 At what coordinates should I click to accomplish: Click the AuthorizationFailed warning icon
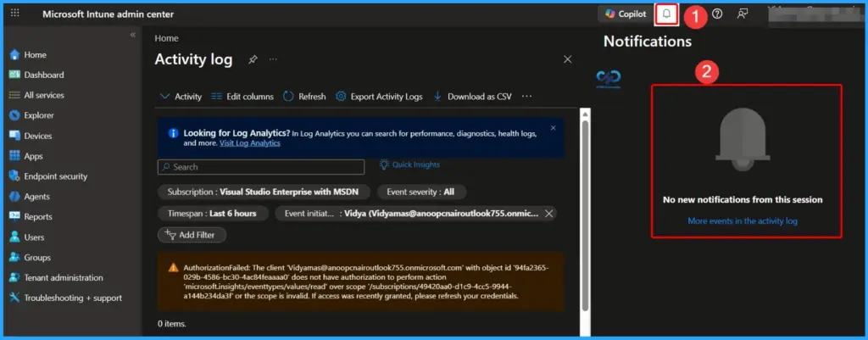tap(173, 267)
